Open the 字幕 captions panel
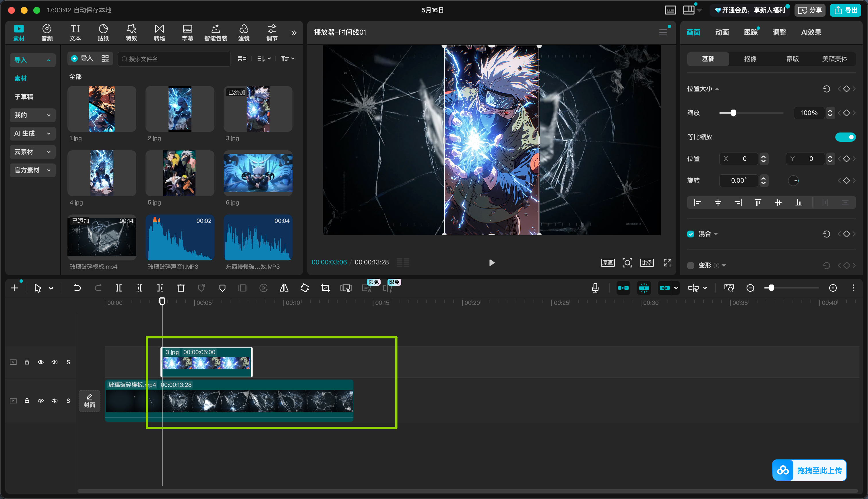868x499 pixels. [x=188, y=33]
